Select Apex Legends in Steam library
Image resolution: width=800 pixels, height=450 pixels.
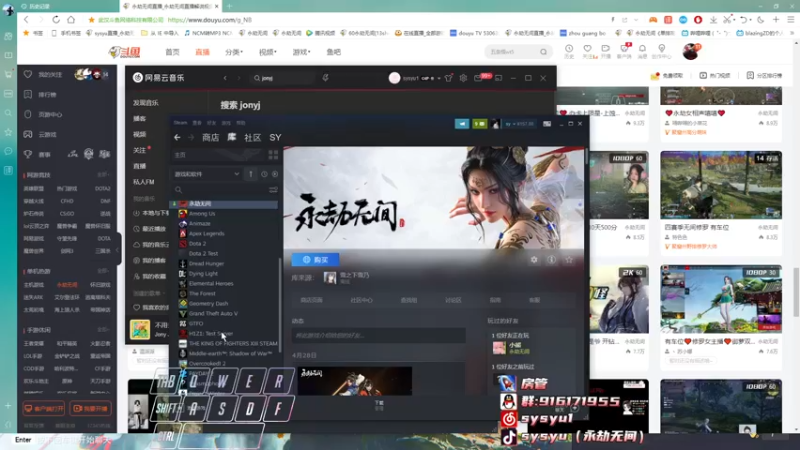(x=207, y=234)
